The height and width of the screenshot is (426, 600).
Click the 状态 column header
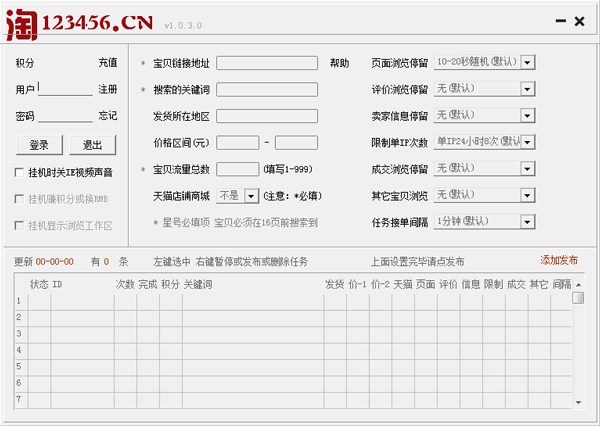(x=39, y=284)
